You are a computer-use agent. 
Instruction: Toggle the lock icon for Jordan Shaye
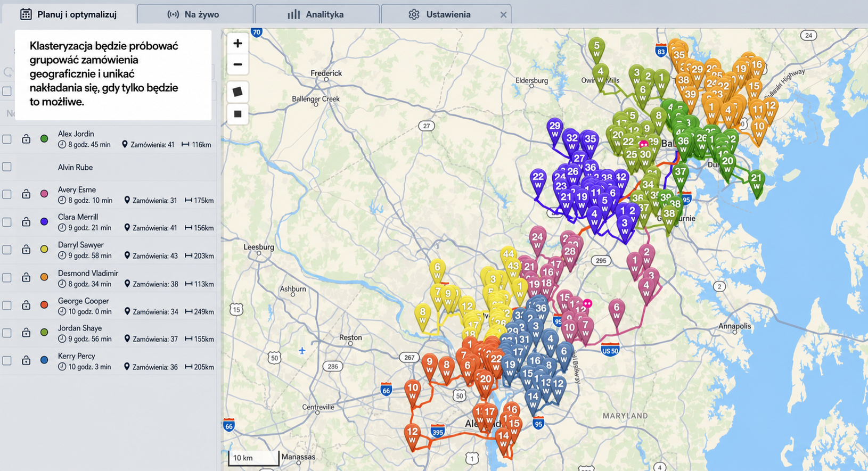click(26, 332)
